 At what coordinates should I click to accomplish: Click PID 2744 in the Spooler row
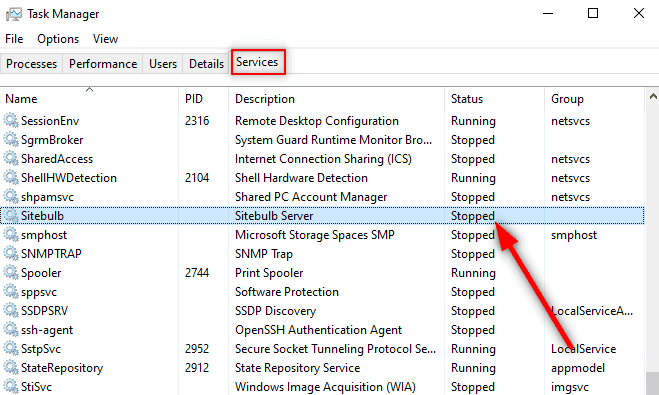pyautogui.click(x=197, y=273)
